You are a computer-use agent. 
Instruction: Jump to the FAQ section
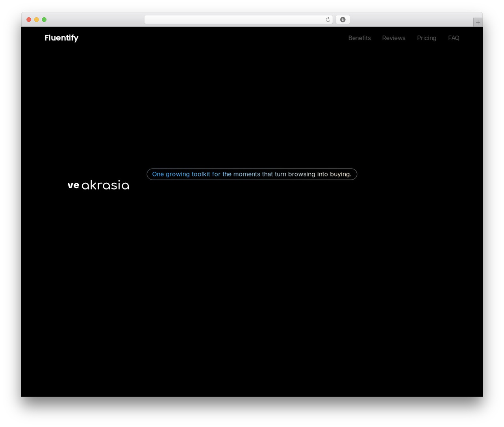[454, 38]
